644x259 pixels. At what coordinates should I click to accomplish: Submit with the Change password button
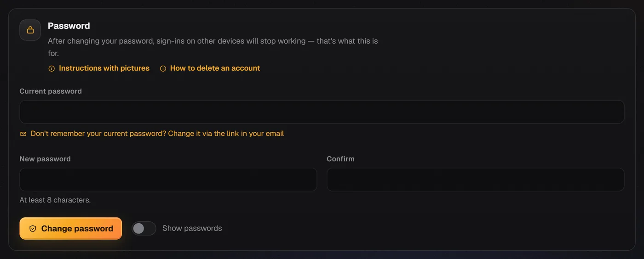pyautogui.click(x=71, y=229)
